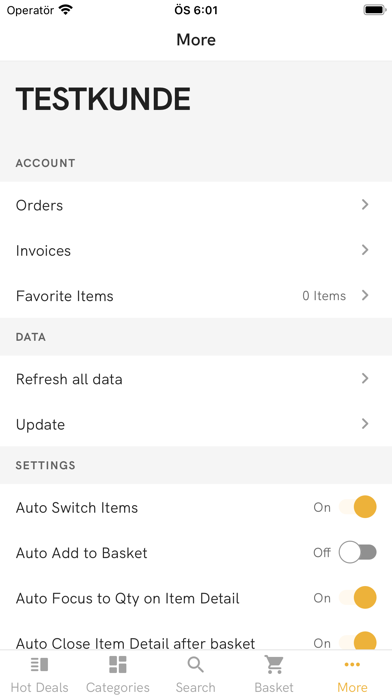Select the Refresh all data row
The width and height of the screenshot is (392, 696).
coord(196,379)
